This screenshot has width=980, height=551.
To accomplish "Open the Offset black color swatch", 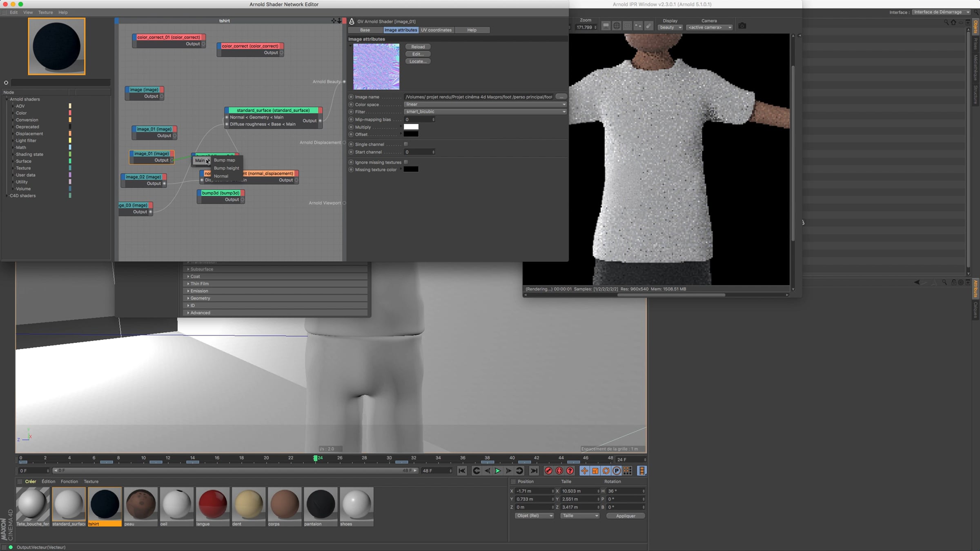I will click(411, 134).
